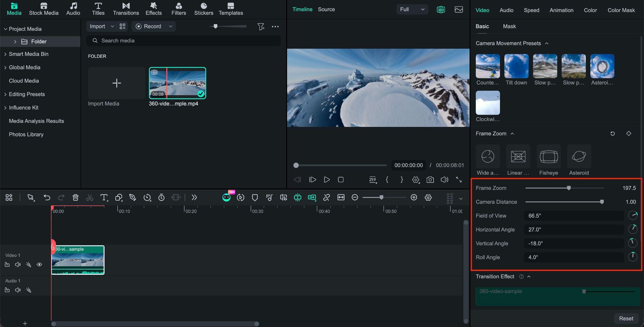Select the Cut scissors tool in timeline toolbar
The height and width of the screenshot is (327, 644).
(90, 198)
